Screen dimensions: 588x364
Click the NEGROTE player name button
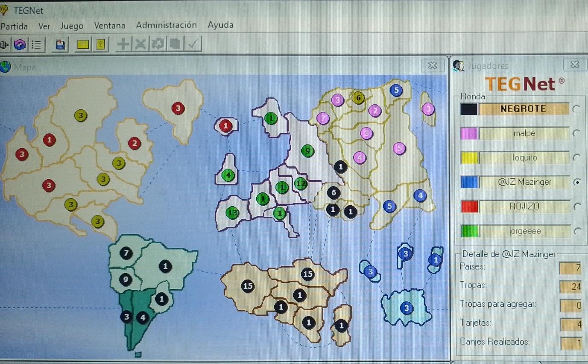[524, 109]
